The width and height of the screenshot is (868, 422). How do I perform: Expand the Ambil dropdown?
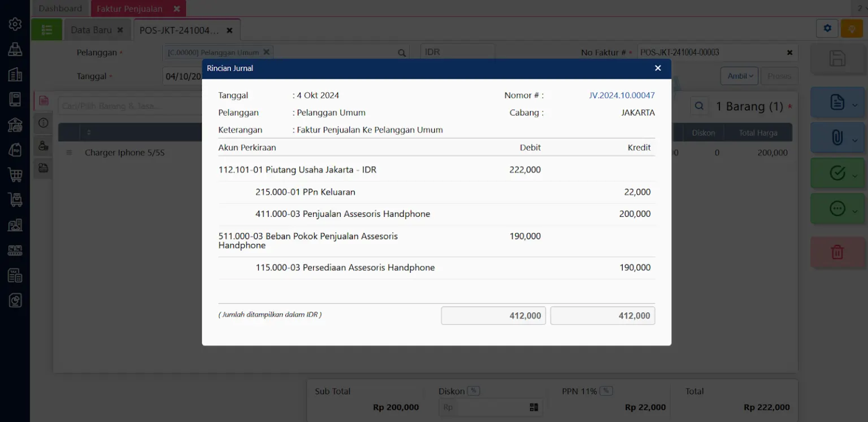pos(739,76)
